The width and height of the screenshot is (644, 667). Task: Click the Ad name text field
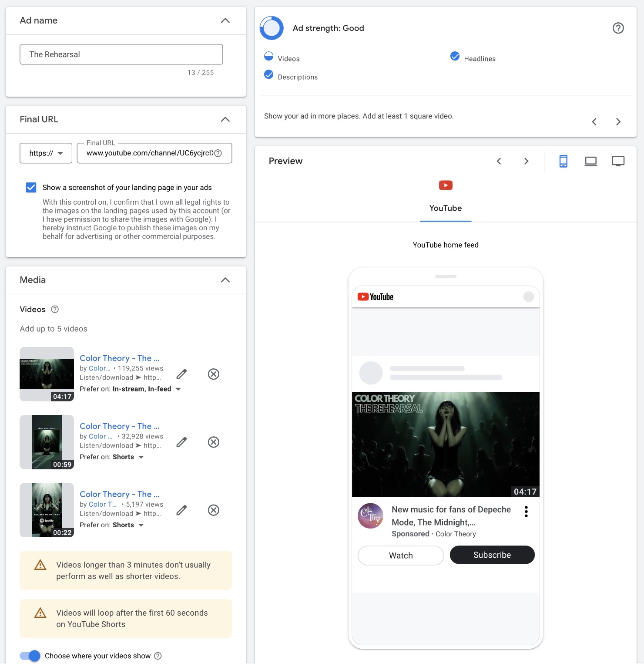[x=121, y=54]
